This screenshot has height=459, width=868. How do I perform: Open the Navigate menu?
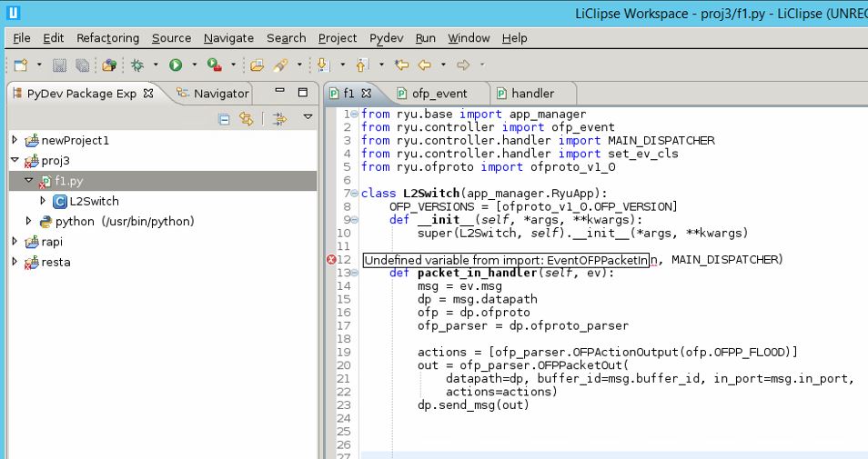(228, 38)
